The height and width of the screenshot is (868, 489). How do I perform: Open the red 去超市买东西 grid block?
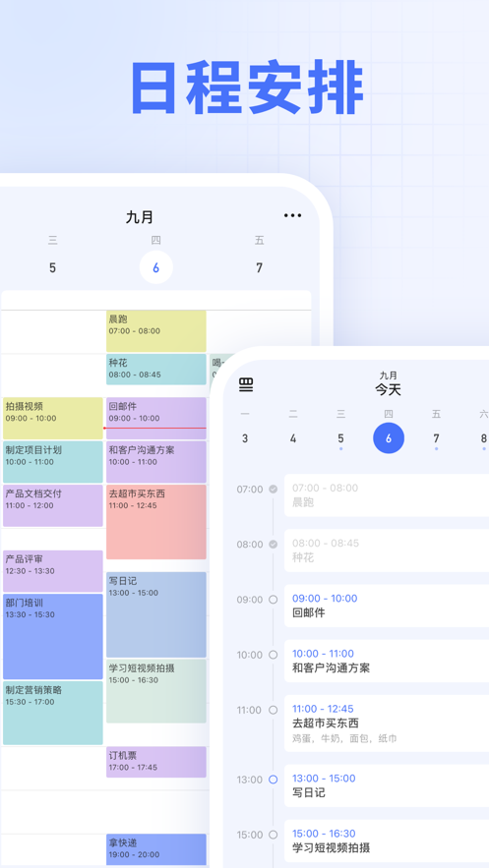[156, 522]
